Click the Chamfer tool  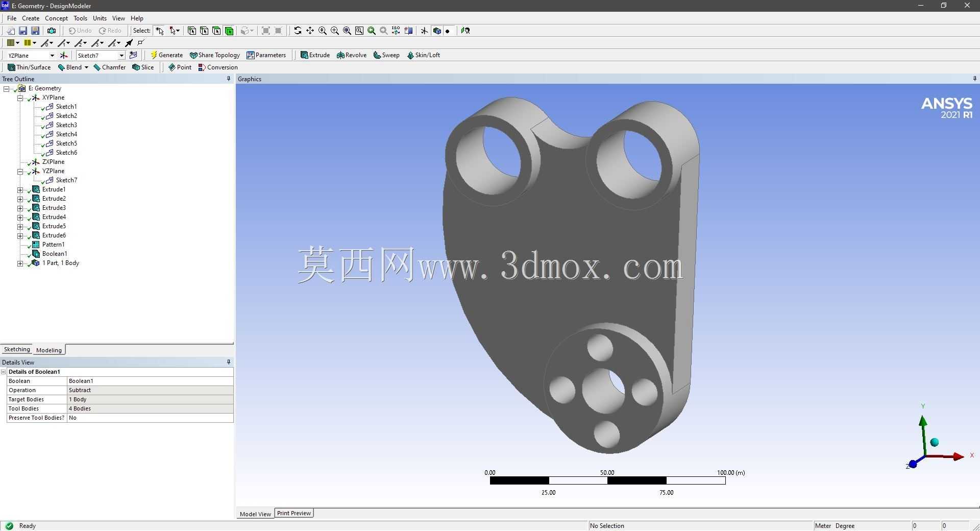pyautogui.click(x=110, y=67)
